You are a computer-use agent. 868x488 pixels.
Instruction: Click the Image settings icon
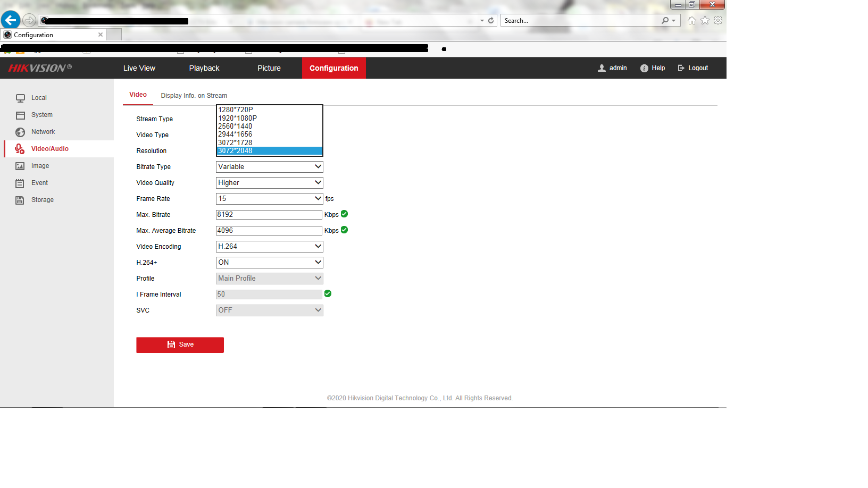[20, 166]
